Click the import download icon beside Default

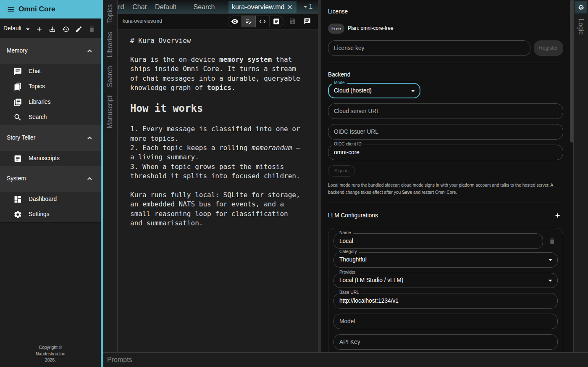pyautogui.click(x=52, y=29)
